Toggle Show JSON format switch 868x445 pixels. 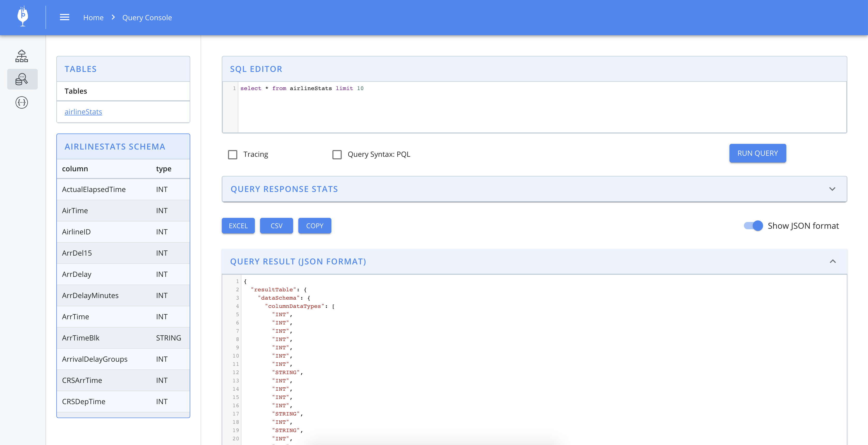pyautogui.click(x=753, y=226)
